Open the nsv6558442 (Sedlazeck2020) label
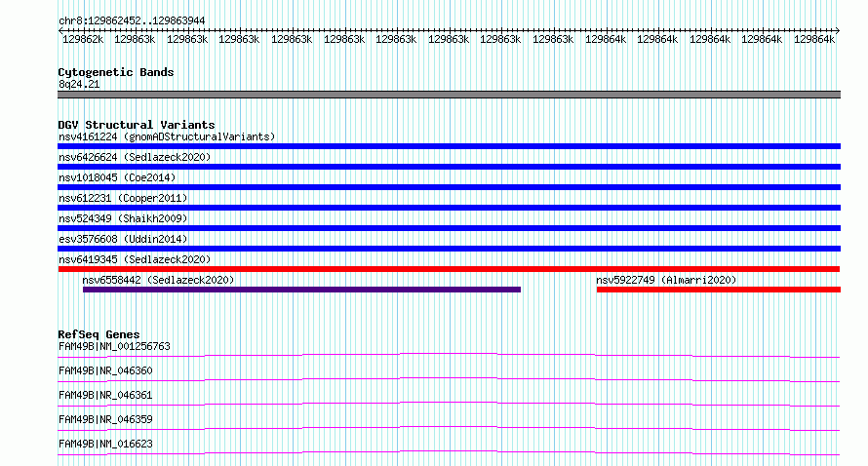This screenshot has height=466, width=868. coord(158,280)
